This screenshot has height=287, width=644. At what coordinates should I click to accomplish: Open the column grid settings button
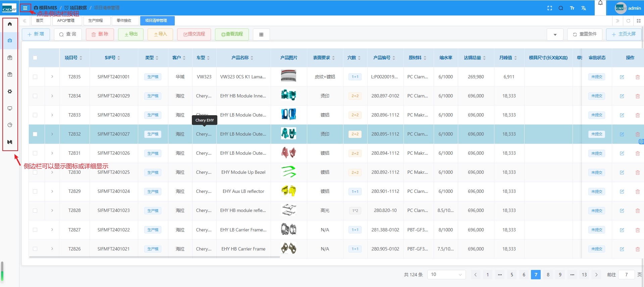click(261, 34)
